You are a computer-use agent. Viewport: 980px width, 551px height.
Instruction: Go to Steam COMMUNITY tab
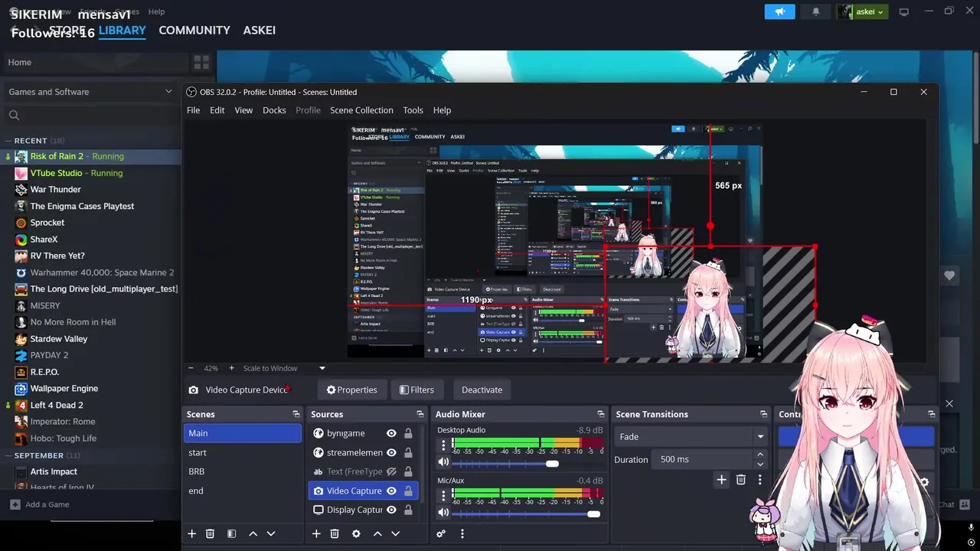pyautogui.click(x=194, y=30)
